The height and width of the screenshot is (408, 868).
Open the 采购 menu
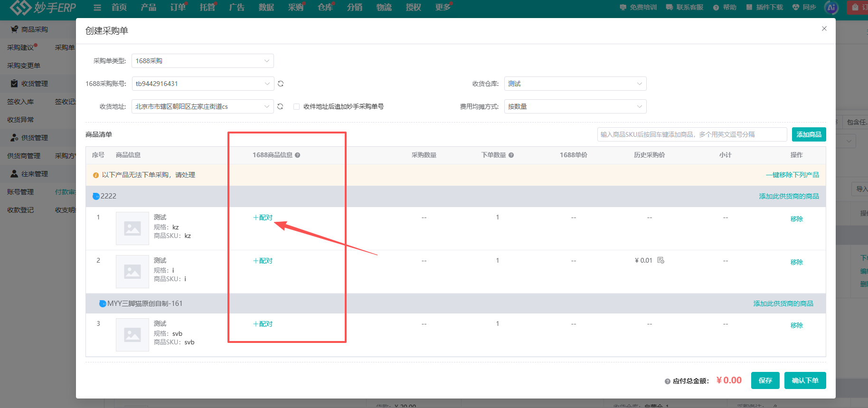click(x=296, y=8)
